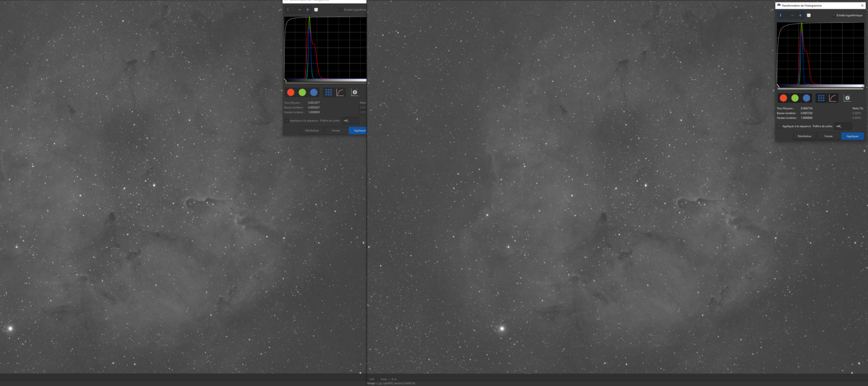The image size is (868, 386).
Task: Toggle grid display in left histogram dialog
Action: 328,92
